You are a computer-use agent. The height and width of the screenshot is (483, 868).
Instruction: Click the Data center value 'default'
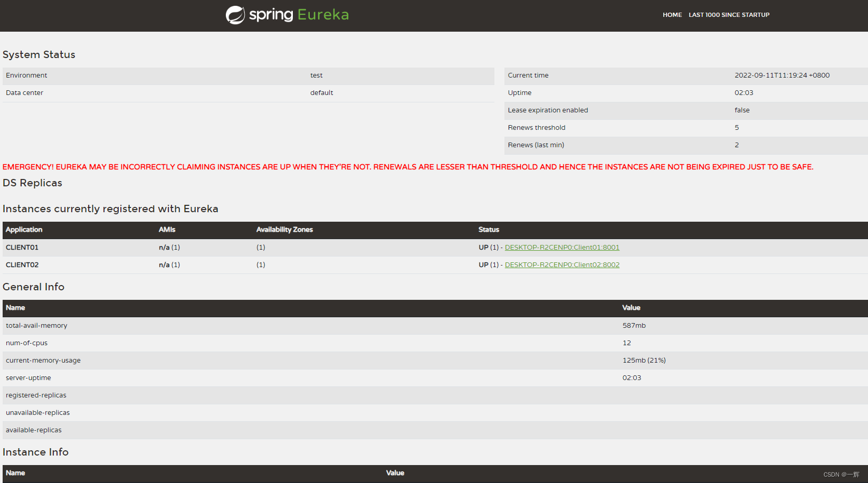[321, 93]
